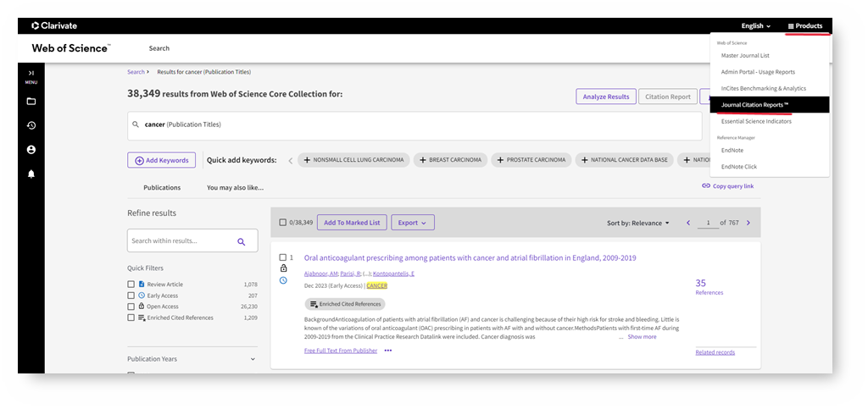Image resolution: width=868 pixels, height=409 pixels.
Task: Click Add To Marked List button
Action: 352,223
